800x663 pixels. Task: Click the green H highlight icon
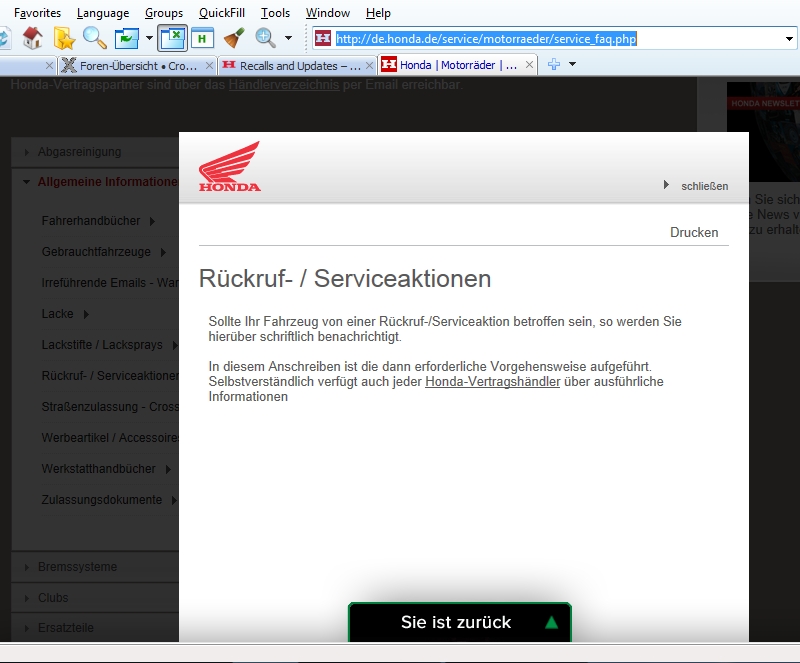pos(204,39)
